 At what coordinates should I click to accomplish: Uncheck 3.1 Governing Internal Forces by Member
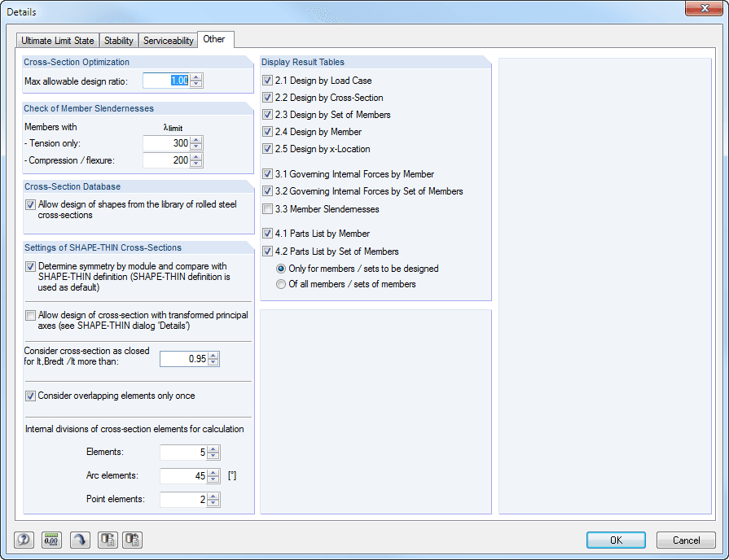[x=267, y=174]
